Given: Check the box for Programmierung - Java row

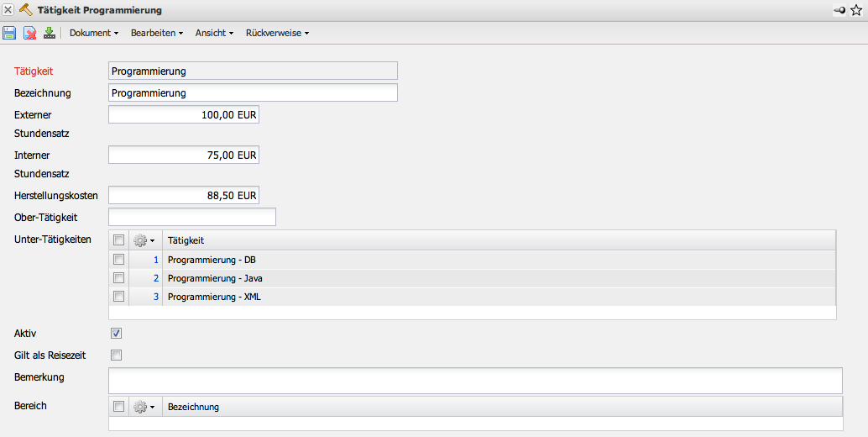Looking at the screenshot, I should (x=118, y=277).
